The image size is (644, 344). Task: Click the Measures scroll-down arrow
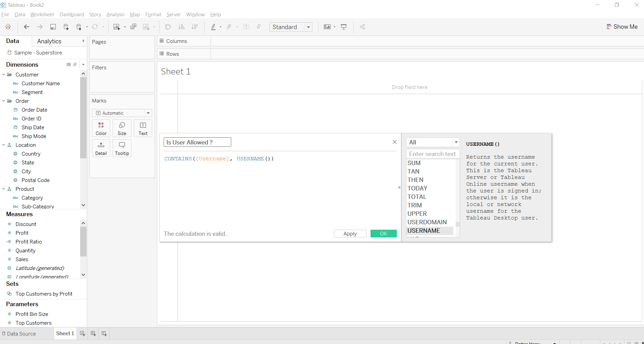83,275
